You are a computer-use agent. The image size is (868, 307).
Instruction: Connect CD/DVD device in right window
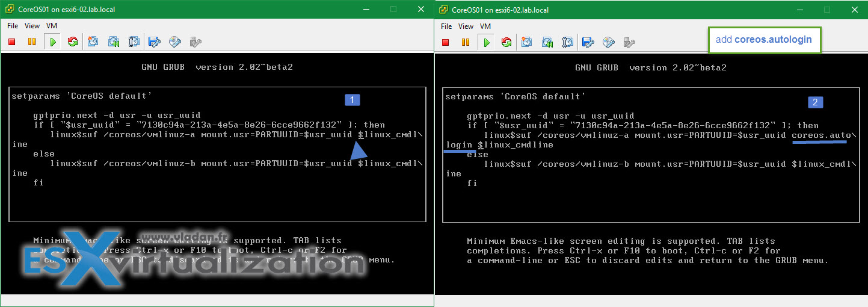[x=609, y=42]
